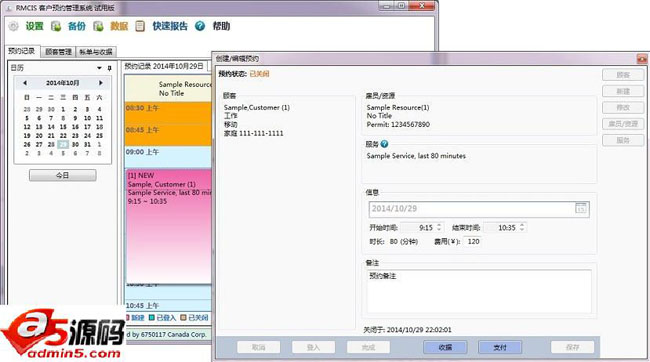
Task: Click into the 备注 notes text area
Action: pyautogui.click(x=479, y=291)
